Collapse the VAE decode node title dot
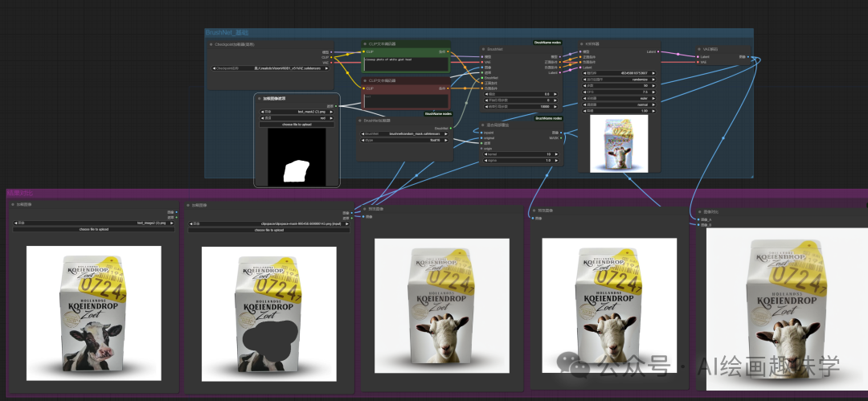The width and height of the screenshot is (868, 401). [x=700, y=49]
